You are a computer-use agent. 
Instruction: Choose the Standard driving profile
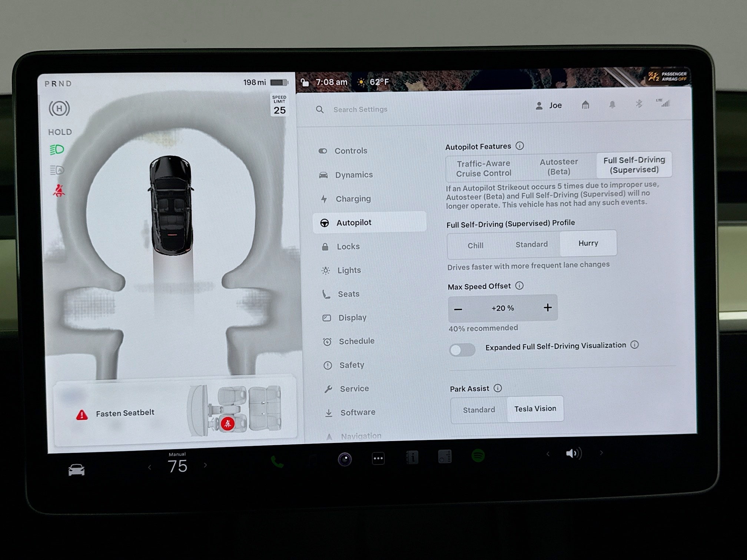pos(532,244)
